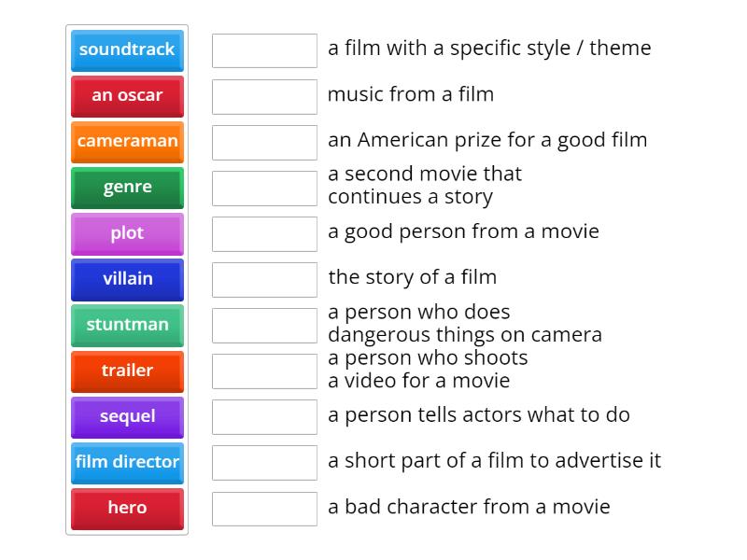Viewport: 747px width, 560px height.
Task: Select the stuntman tile
Action: 127,326
